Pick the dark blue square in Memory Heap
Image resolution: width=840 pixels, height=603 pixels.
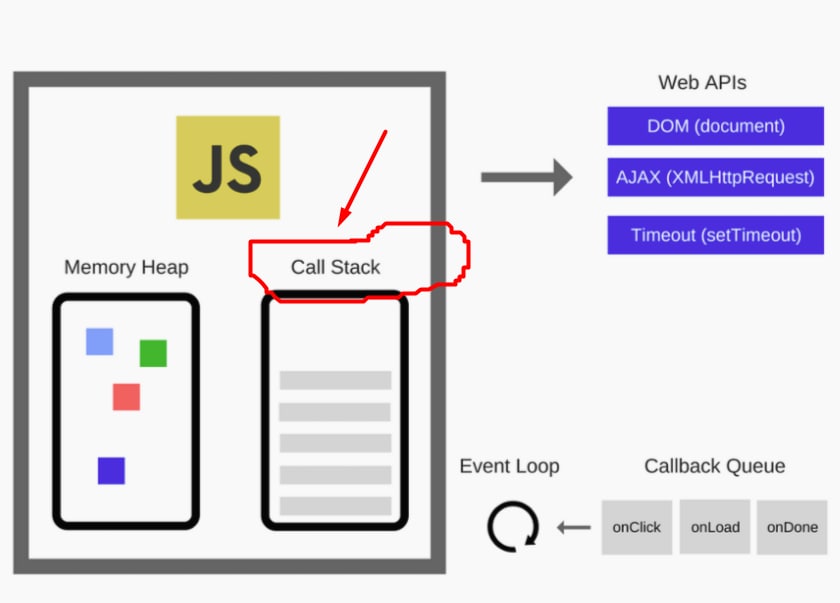point(111,471)
